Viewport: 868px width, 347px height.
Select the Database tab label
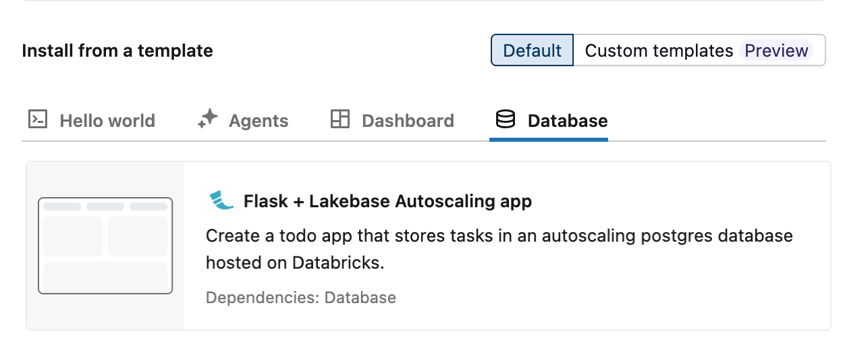pos(567,121)
